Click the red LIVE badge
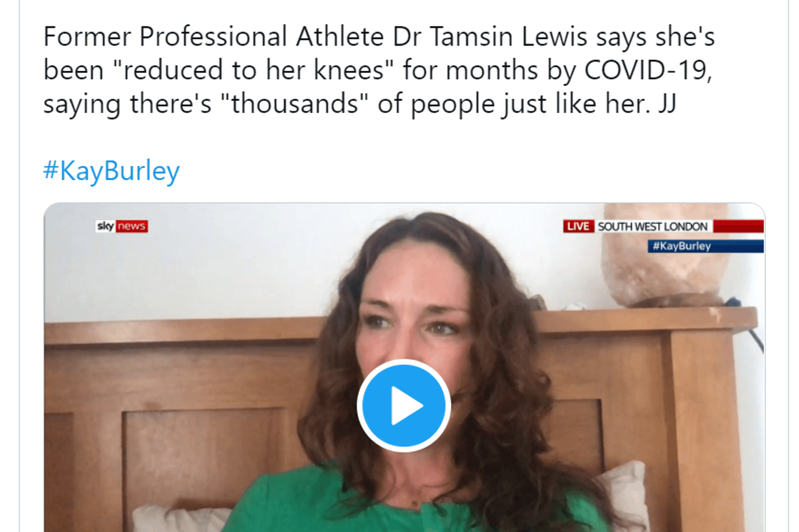This screenshot has height=532, width=799. click(x=578, y=226)
